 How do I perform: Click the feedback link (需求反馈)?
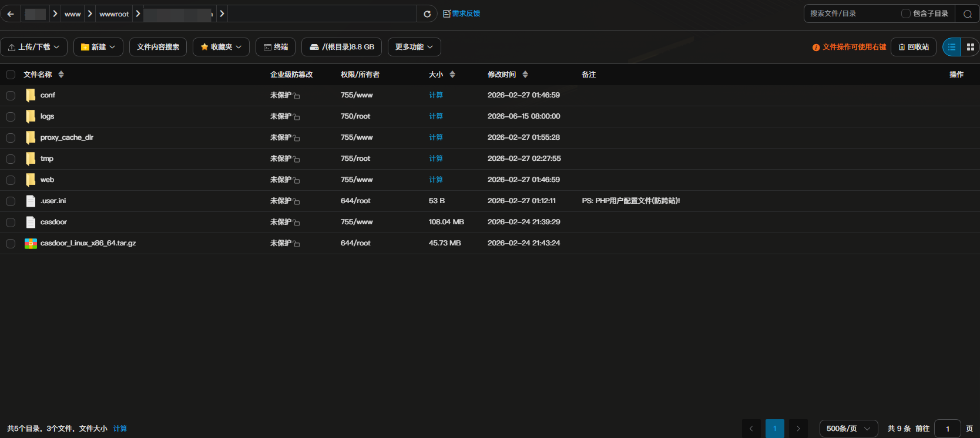(462, 14)
